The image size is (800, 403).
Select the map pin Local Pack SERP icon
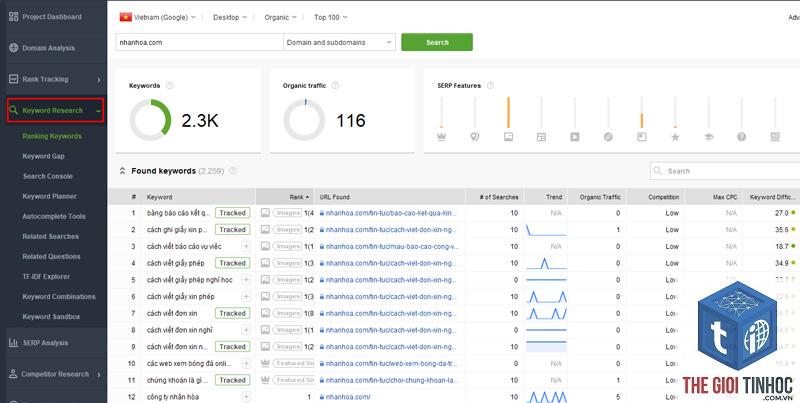[x=474, y=137]
